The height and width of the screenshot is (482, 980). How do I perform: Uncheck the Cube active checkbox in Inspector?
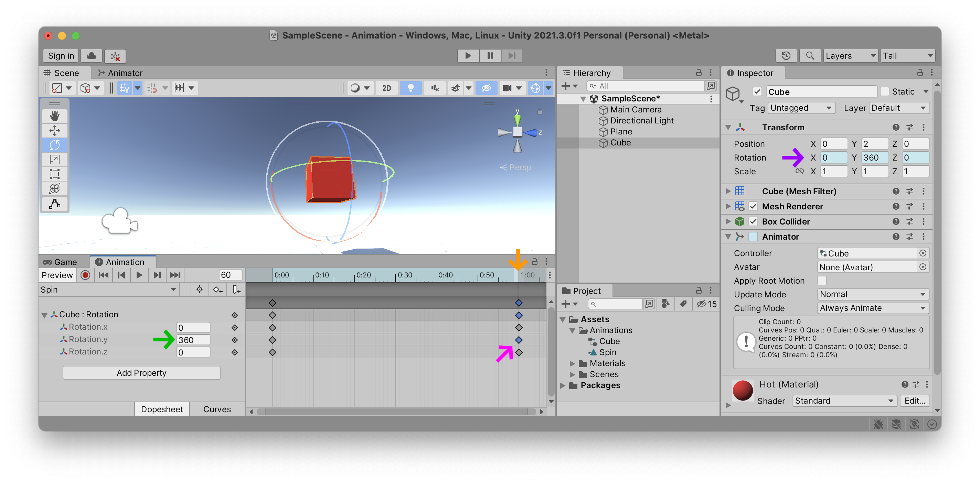click(757, 91)
